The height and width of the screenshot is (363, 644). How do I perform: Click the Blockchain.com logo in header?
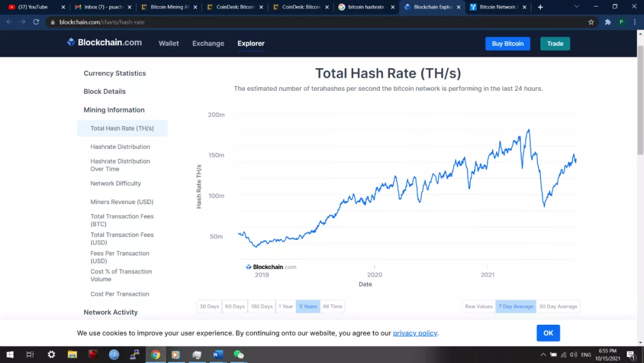tap(104, 42)
